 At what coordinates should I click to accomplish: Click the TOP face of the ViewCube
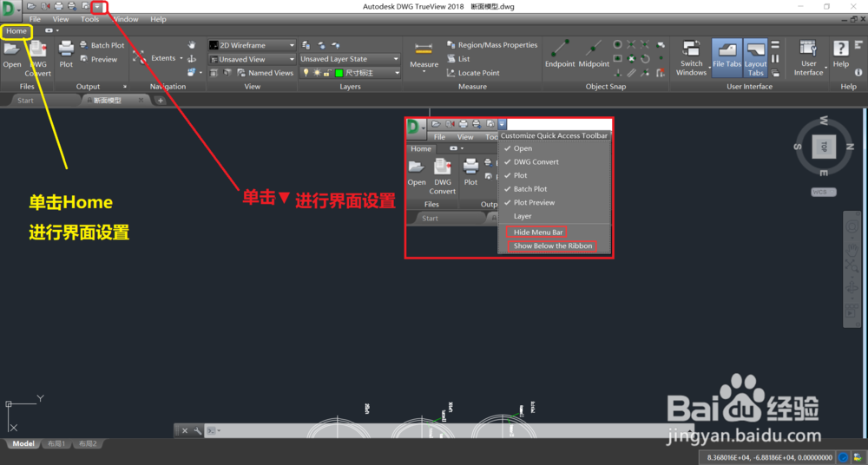[824, 147]
